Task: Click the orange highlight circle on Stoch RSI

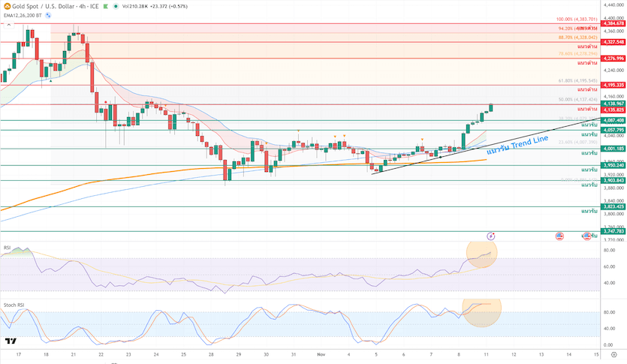Action: click(x=481, y=310)
